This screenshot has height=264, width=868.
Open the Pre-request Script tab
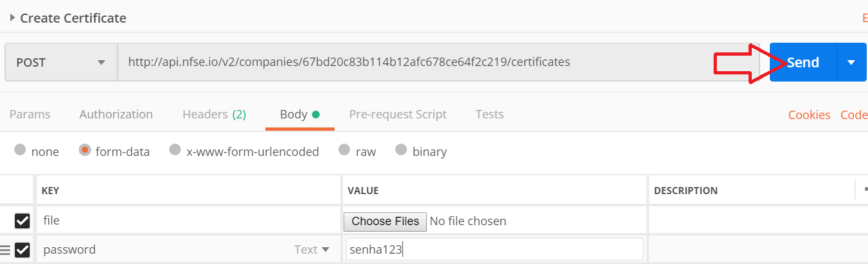(398, 115)
